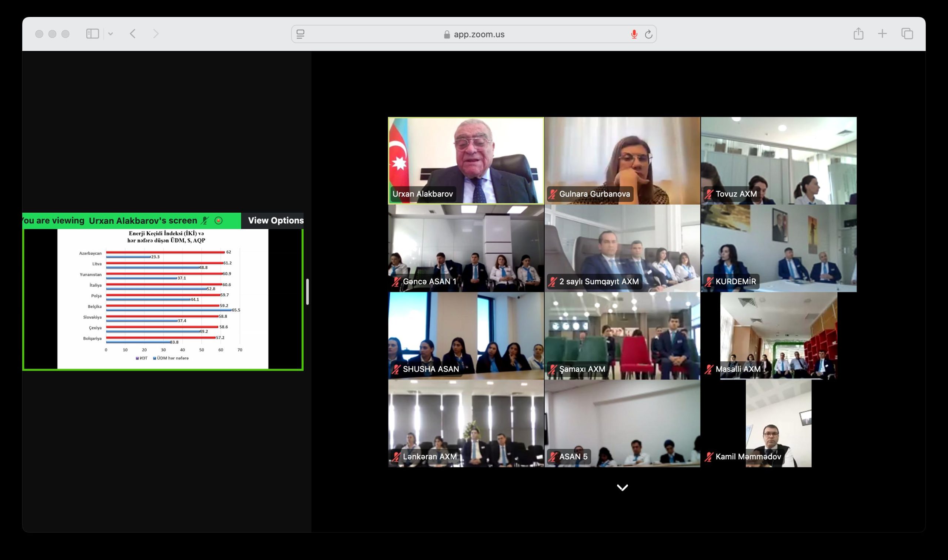Click the Safari Share icon
This screenshot has width=948, height=560.
coord(858,34)
